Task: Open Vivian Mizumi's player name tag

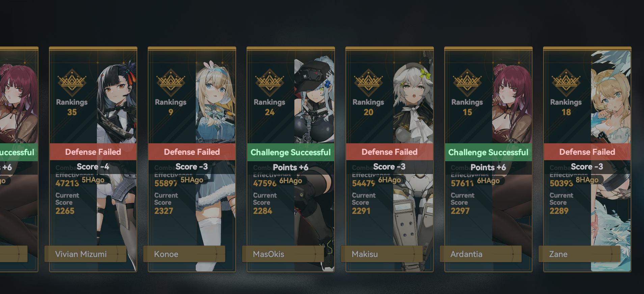Action: tap(85, 254)
